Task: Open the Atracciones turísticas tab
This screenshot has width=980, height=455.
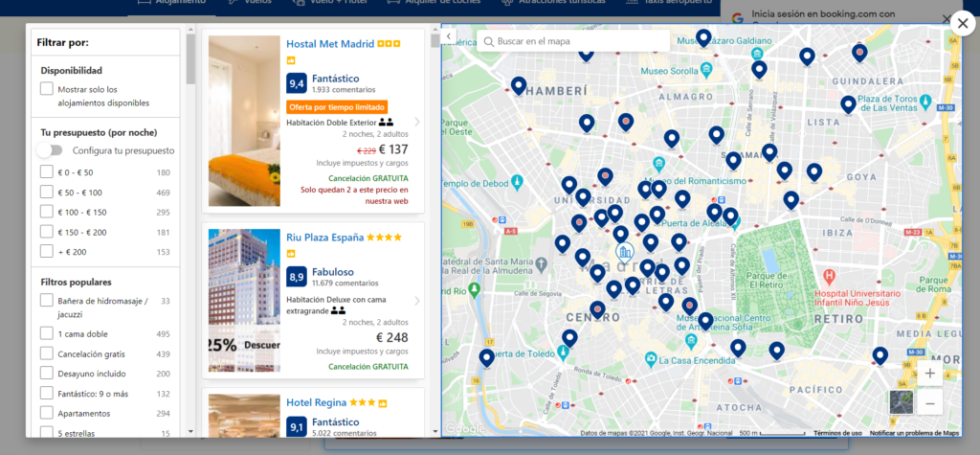Action: click(x=554, y=2)
